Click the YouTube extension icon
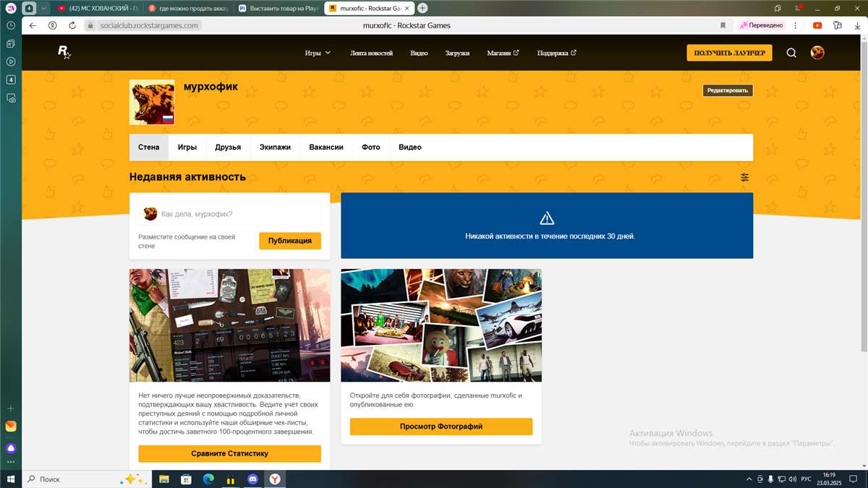Screen dimensions: 868x488 pos(817,25)
